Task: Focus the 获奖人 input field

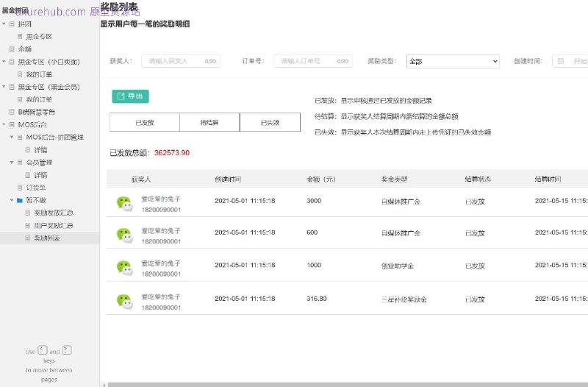Action: pyautogui.click(x=181, y=61)
